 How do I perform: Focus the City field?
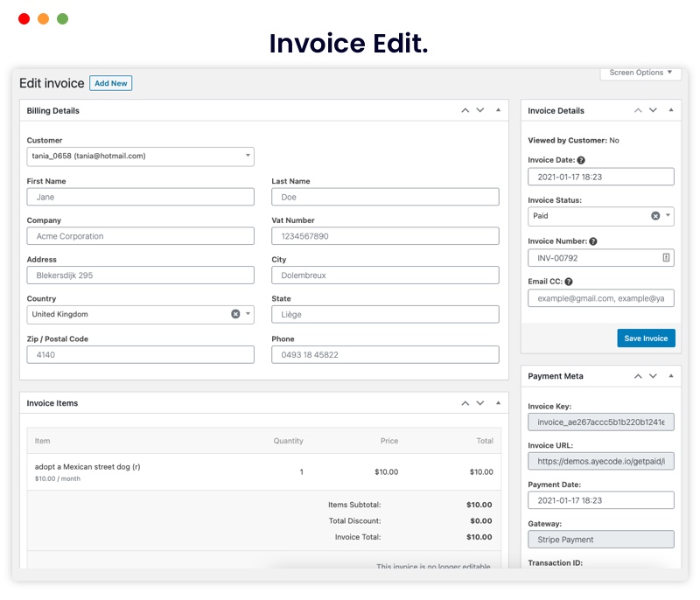pyautogui.click(x=385, y=276)
